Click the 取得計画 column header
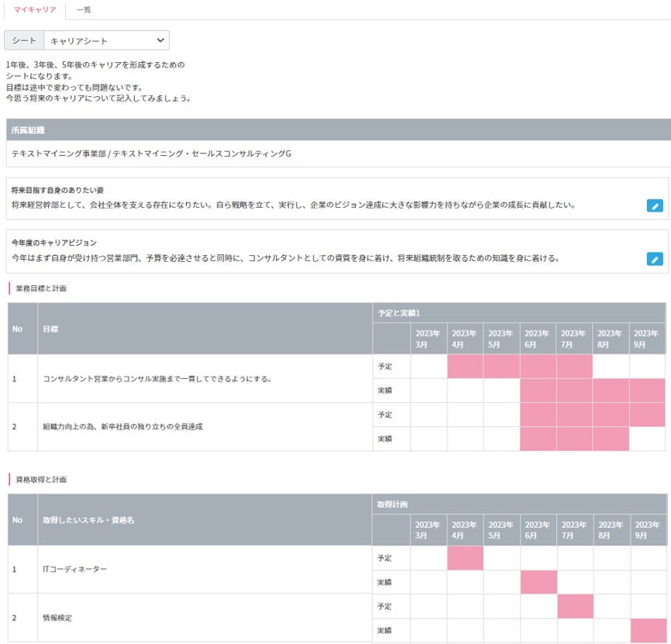Screen dimensions: 671x644 pyautogui.click(x=519, y=504)
